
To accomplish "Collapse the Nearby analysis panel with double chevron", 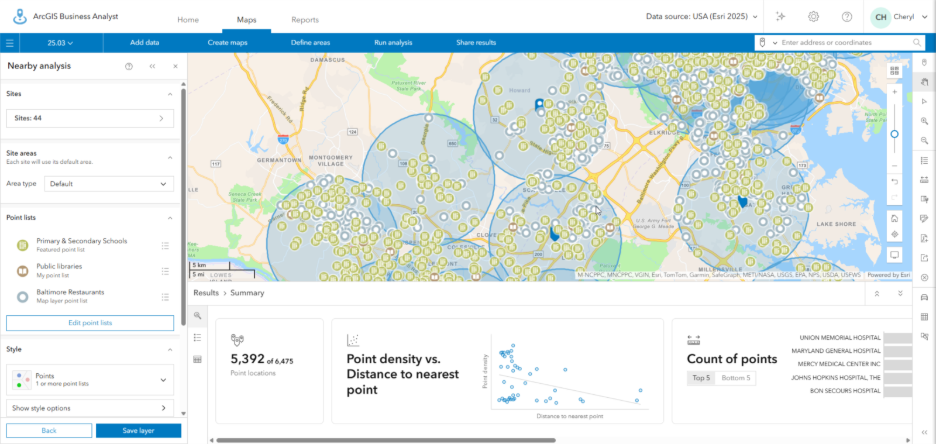I will point(152,66).
